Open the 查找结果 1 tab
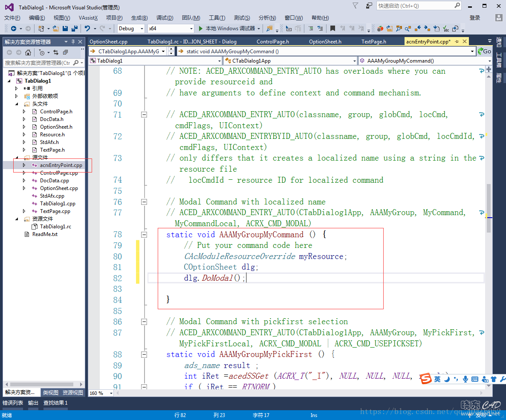 55,403
